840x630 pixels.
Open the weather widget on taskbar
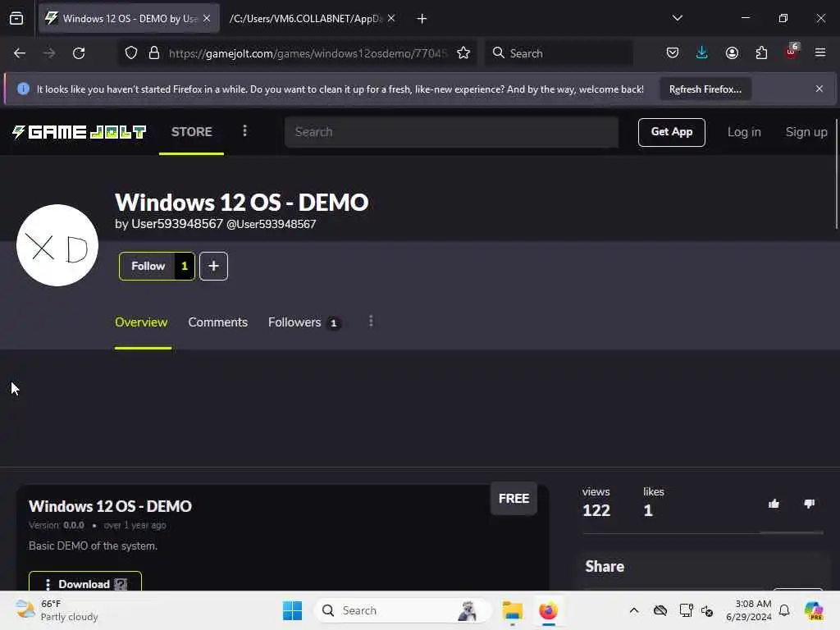pos(57,610)
